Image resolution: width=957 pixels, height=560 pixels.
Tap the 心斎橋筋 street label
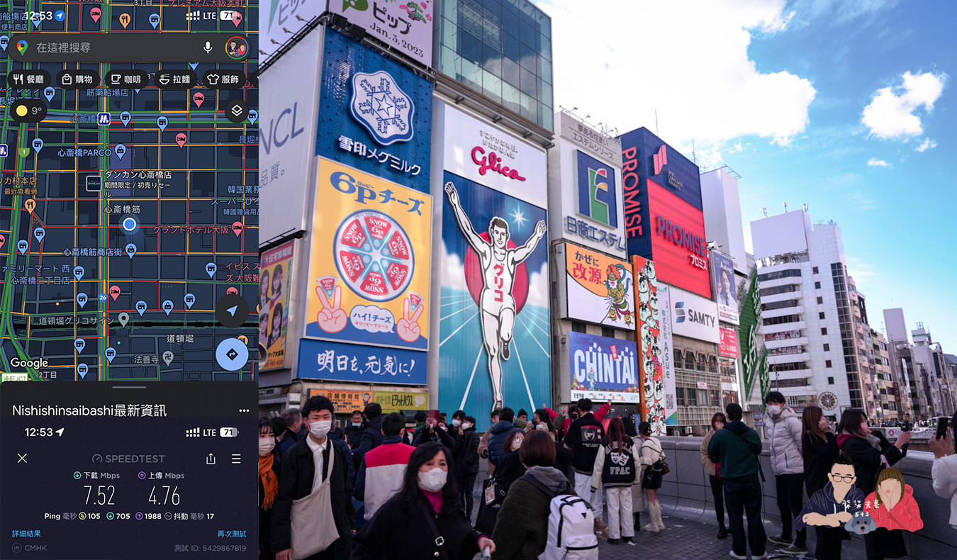point(122,210)
